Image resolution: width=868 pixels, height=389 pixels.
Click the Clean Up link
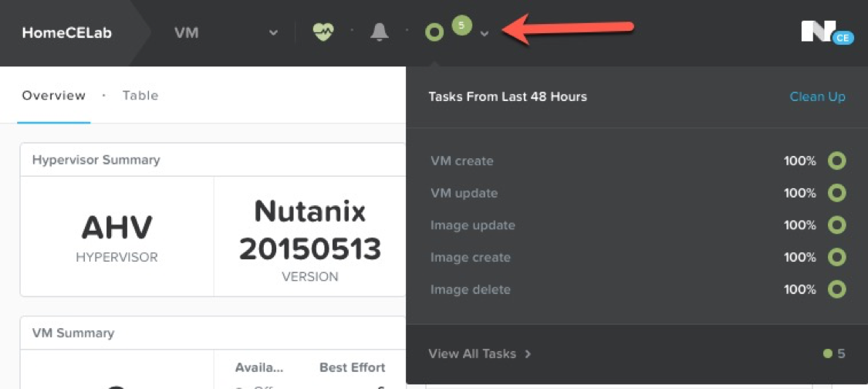coord(817,96)
